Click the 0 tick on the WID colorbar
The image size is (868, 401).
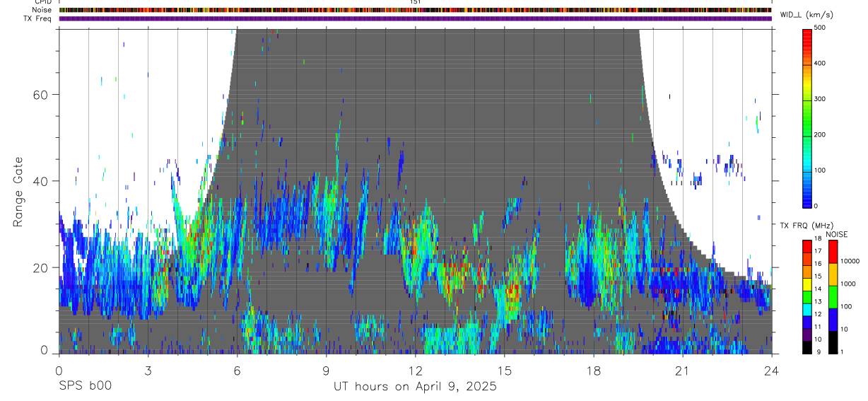pos(816,206)
